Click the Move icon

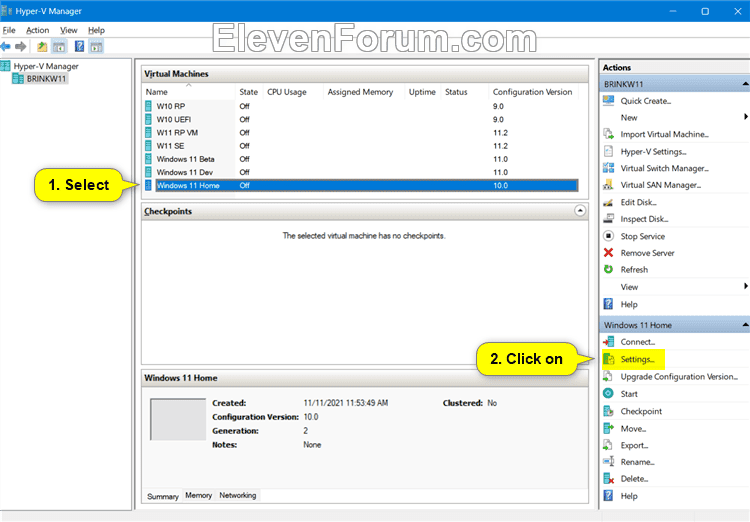click(608, 428)
